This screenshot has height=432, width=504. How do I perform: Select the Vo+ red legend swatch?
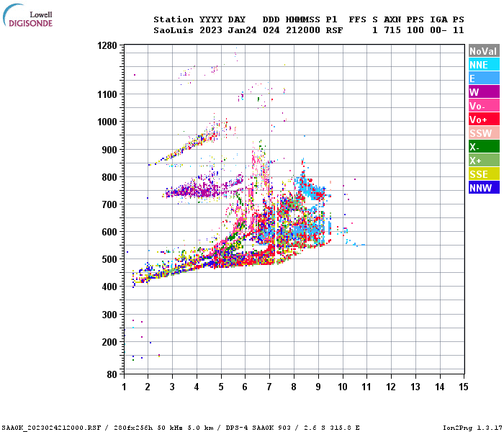point(484,120)
